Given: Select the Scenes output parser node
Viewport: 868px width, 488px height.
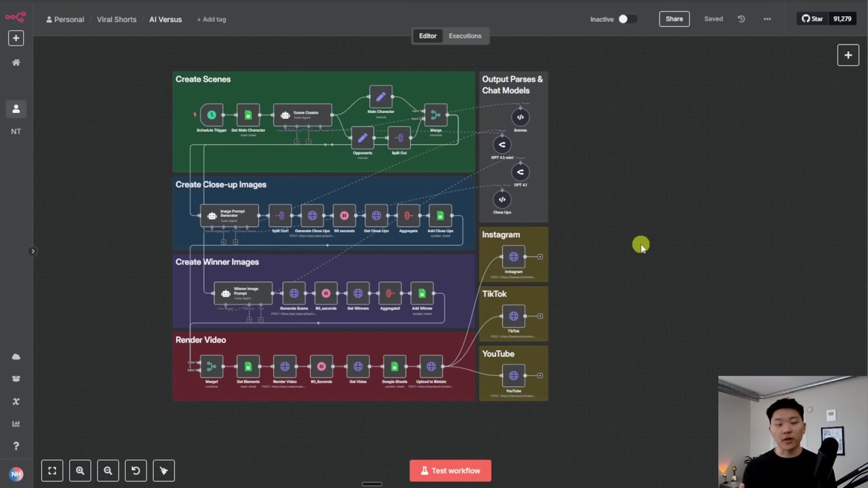Looking at the screenshot, I should 520,117.
